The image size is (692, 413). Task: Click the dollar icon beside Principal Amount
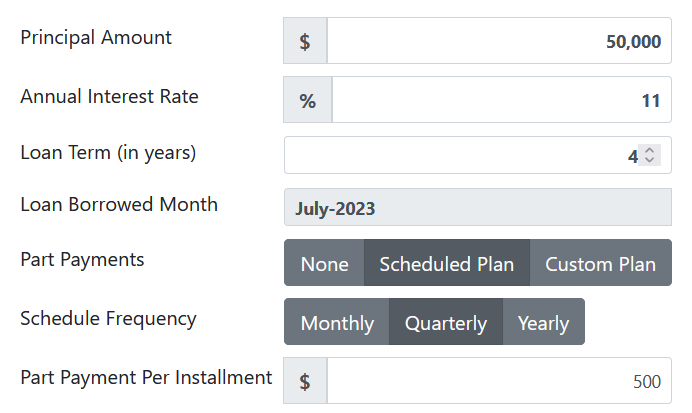click(305, 41)
